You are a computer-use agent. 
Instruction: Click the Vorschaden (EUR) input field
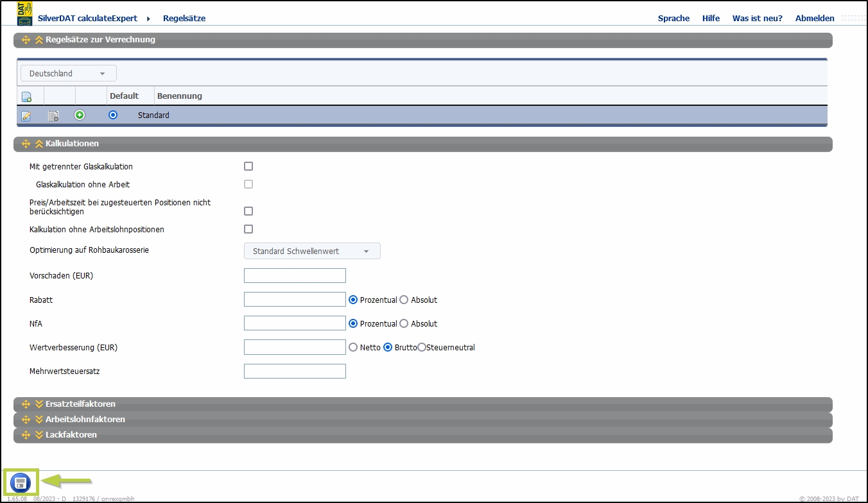coord(295,276)
